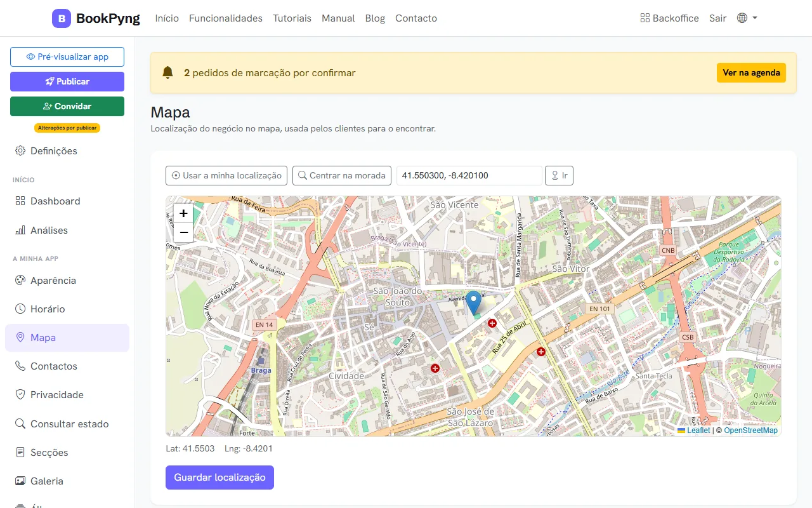
Task: Go to Tutoriais page
Action: pos(292,18)
